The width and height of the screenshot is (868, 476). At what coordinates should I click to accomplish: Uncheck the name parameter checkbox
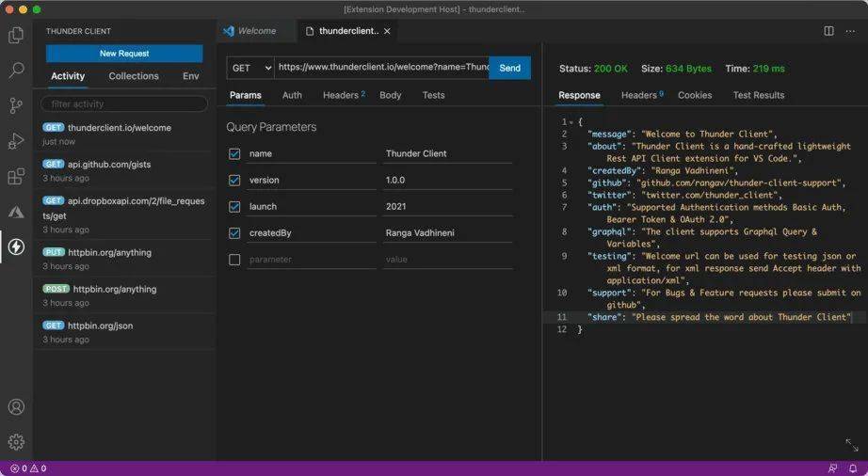pyautogui.click(x=234, y=153)
